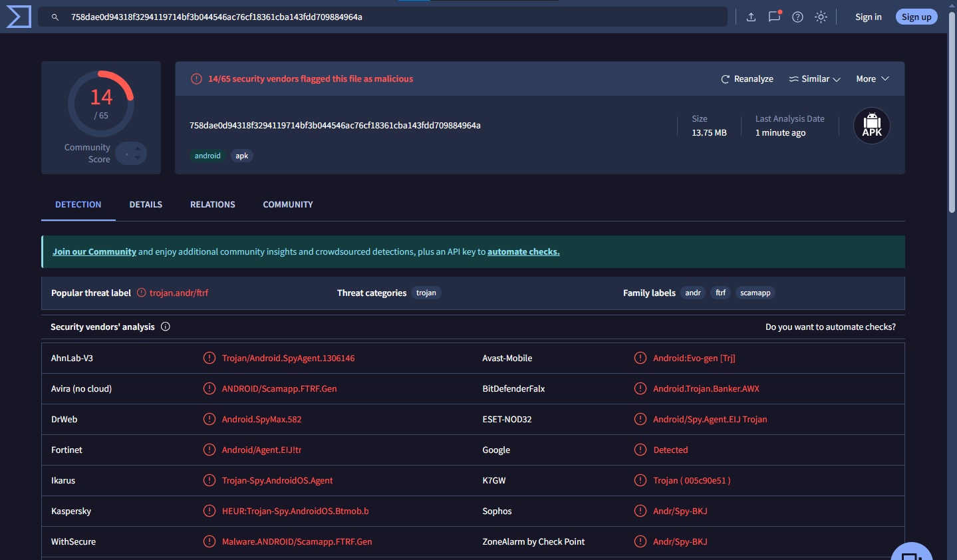Viewport: 957px width, 560px height.
Task: Open the notifications chat icon
Action: [x=774, y=17]
